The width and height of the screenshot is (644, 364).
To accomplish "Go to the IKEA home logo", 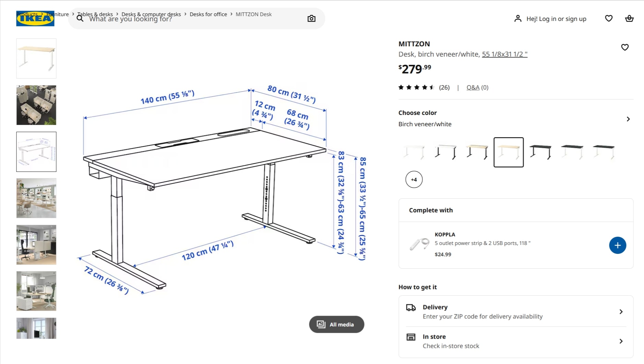I will click(x=35, y=19).
